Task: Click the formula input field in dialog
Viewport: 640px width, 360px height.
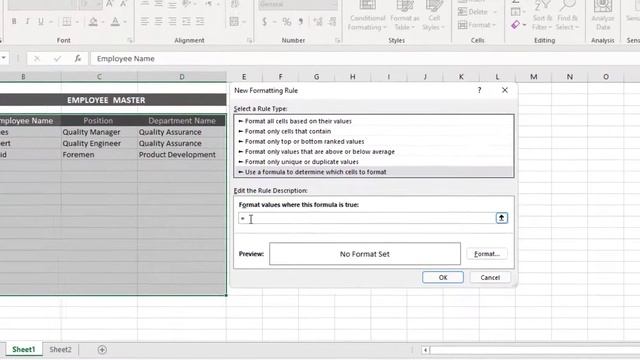Action: coord(367,218)
